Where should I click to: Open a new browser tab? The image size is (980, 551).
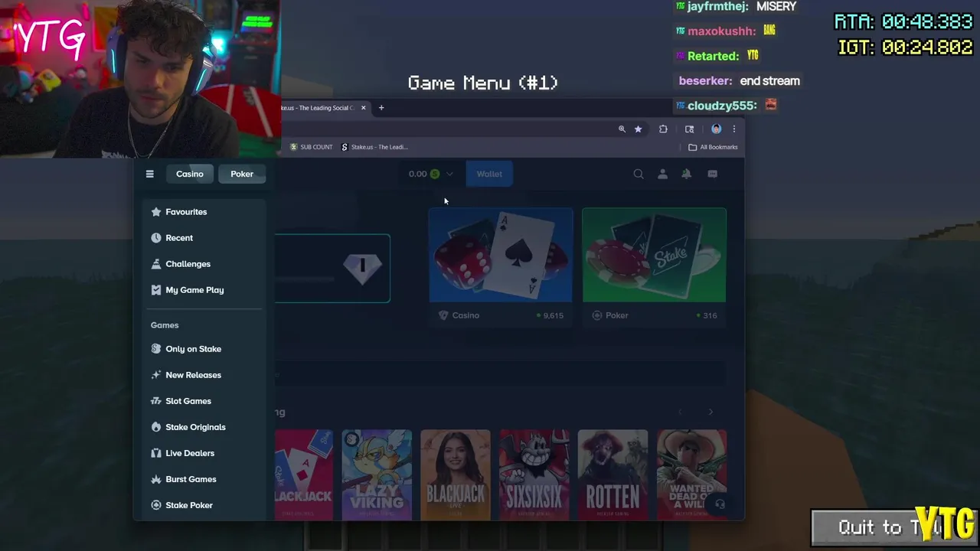pyautogui.click(x=381, y=108)
